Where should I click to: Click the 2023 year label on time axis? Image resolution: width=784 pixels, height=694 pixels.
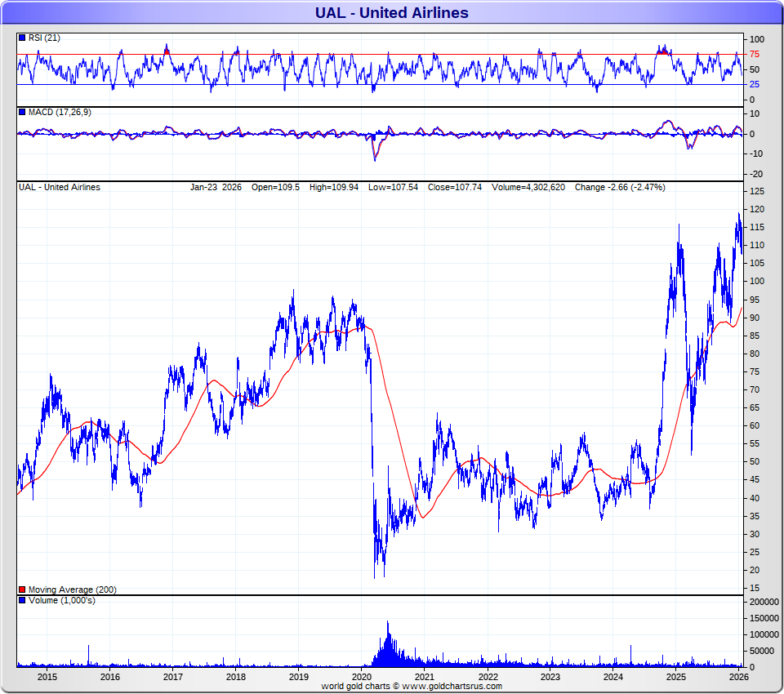pyautogui.click(x=550, y=677)
